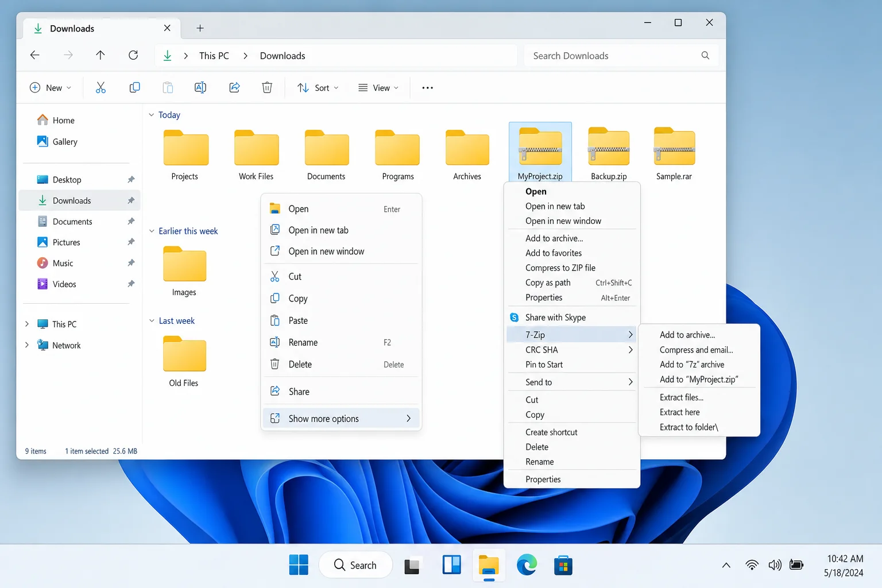Viewport: 882px width, 588px height.
Task: Open the View dropdown menu
Action: click(x=378, y=88)
